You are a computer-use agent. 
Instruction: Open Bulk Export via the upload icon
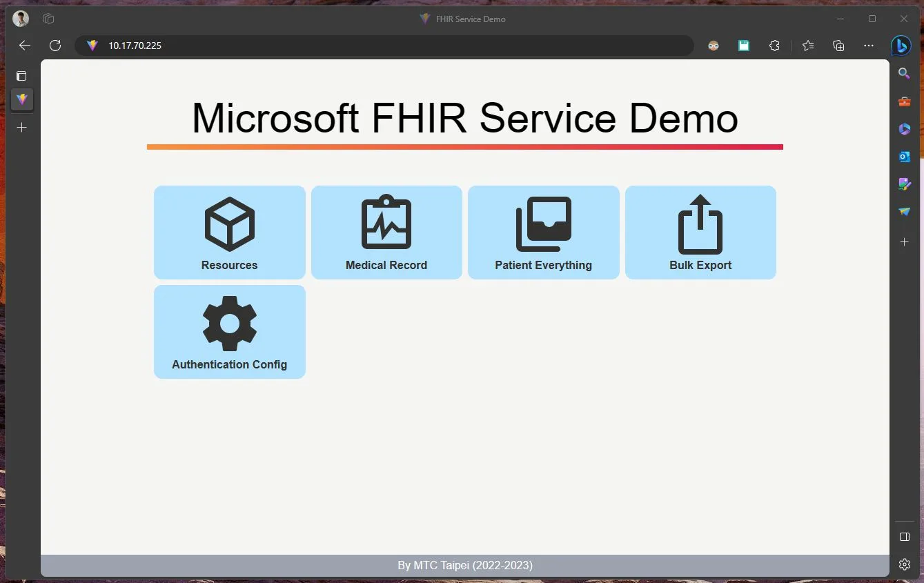pos(700,222)
